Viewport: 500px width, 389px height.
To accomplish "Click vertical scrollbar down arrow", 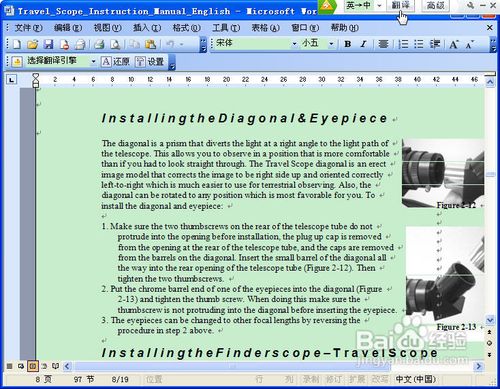I will 490,320.
